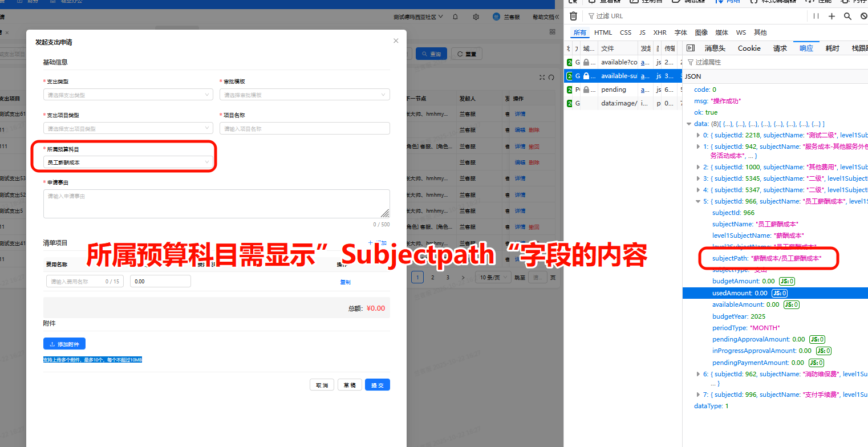Open the 10条/页 page size dropdown

click(x=492, y=278)
